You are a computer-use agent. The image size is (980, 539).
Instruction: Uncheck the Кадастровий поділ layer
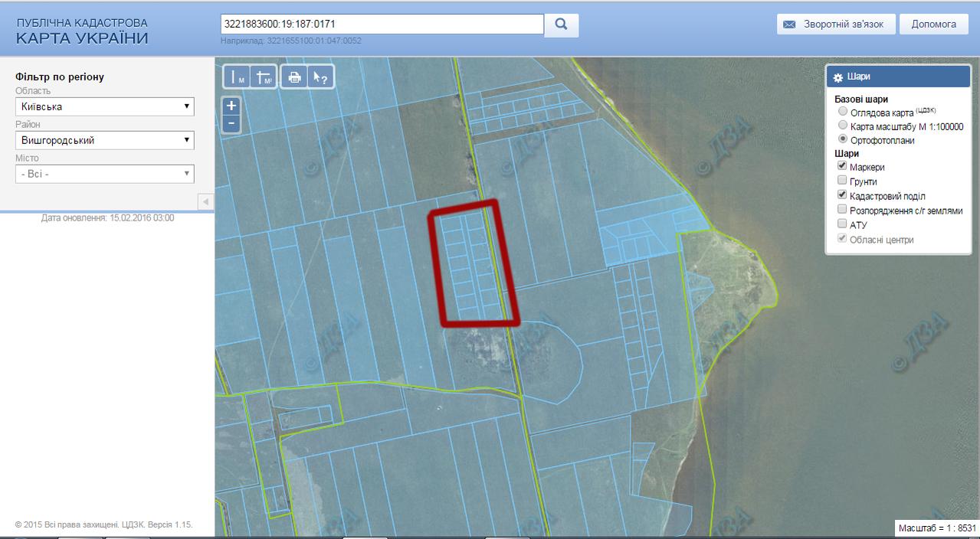(843, 195)
